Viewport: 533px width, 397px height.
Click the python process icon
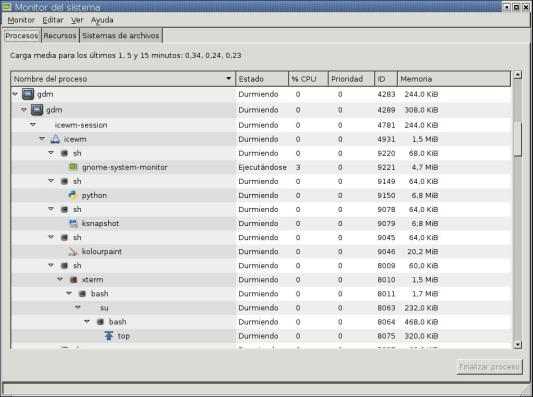point(72,195)
